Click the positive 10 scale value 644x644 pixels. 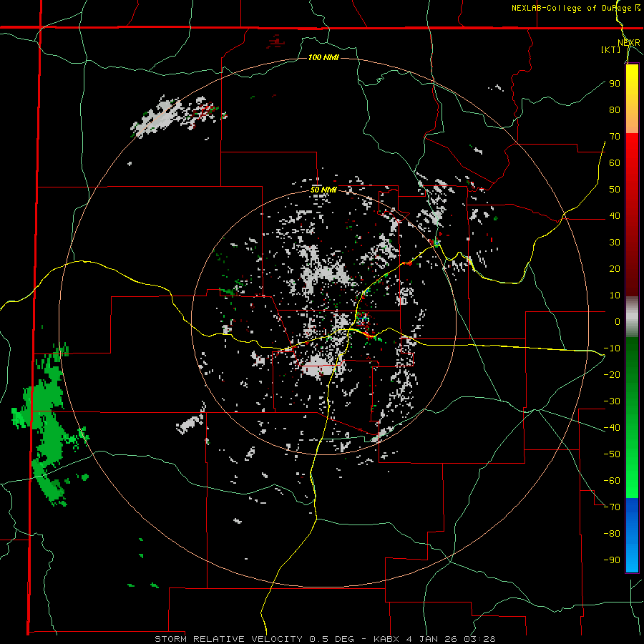coord(615,296)
